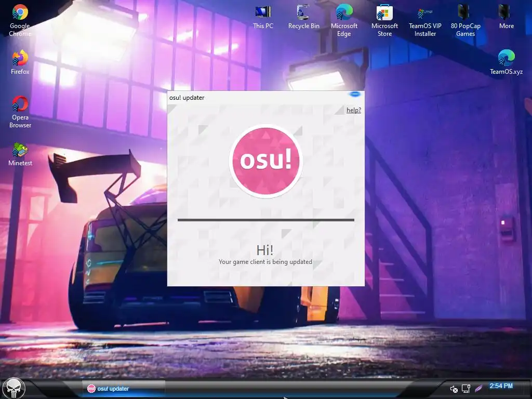
Task: Select the osu! updater taskbar button
Action: (124, 389)
